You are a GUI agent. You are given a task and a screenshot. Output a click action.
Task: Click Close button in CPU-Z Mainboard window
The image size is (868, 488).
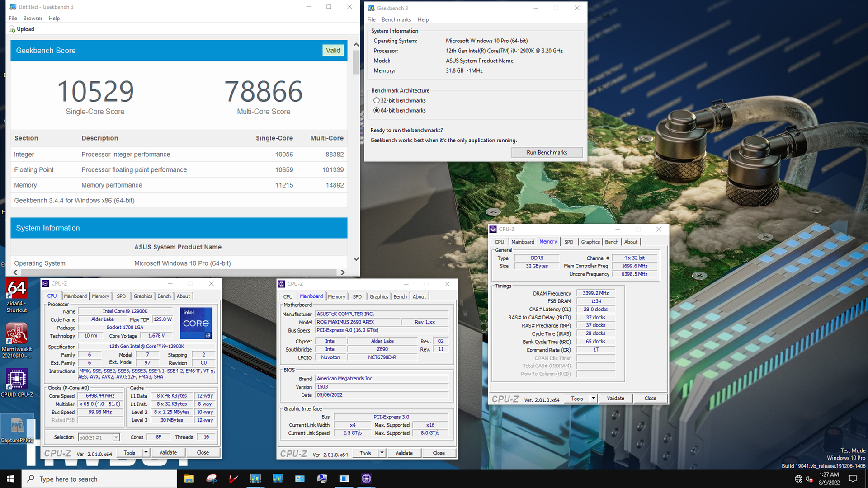439,453
